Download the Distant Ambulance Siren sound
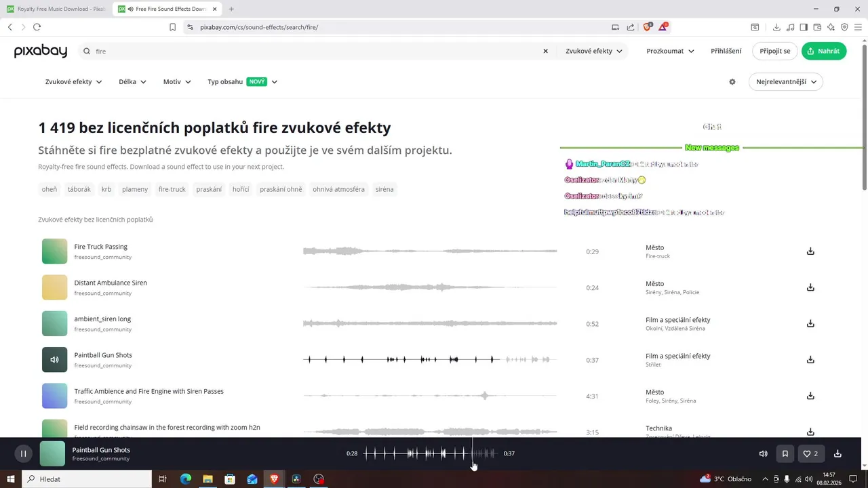 [810, 287]
